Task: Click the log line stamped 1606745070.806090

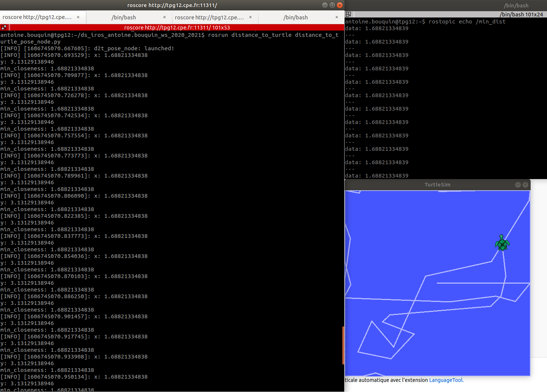Action: [74, 196]
